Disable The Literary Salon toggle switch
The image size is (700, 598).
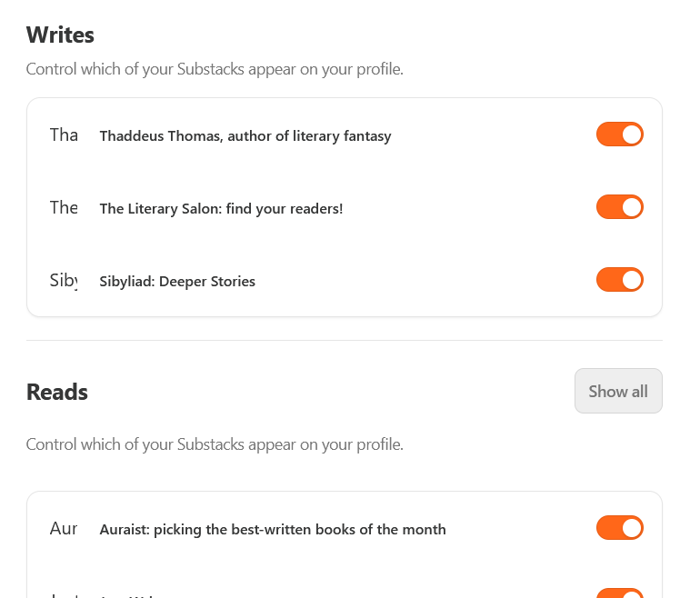(x=620, y=207)
